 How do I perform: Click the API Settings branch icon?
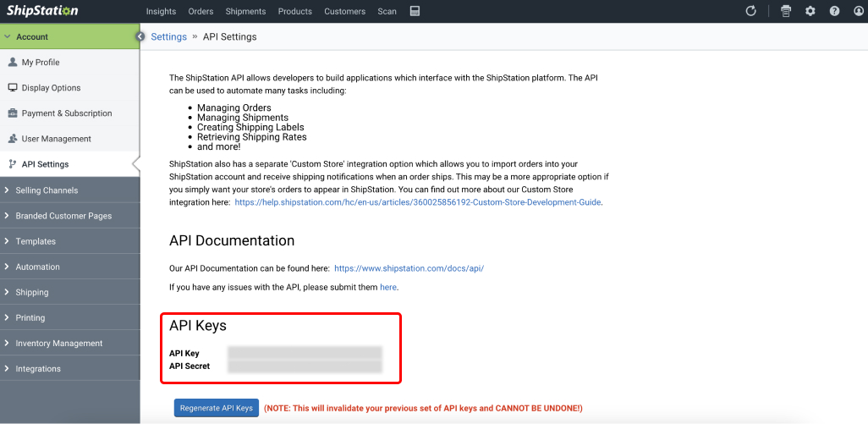[x=13, y=164]
